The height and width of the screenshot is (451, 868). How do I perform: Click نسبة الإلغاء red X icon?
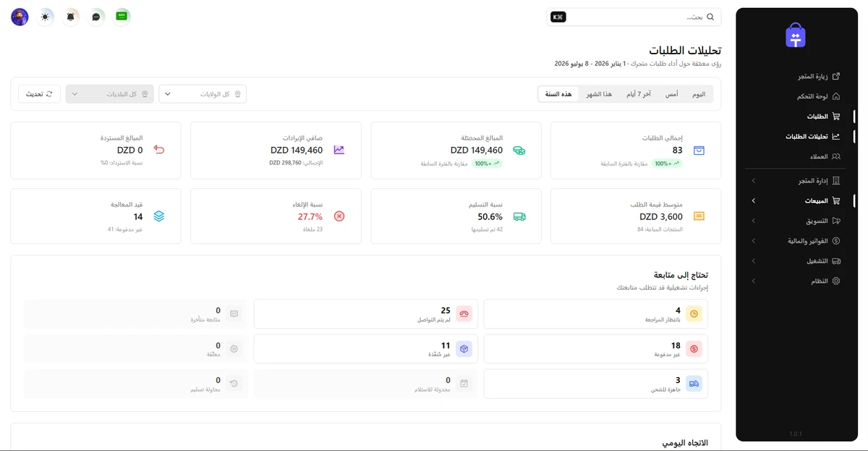tap(339, 216)
